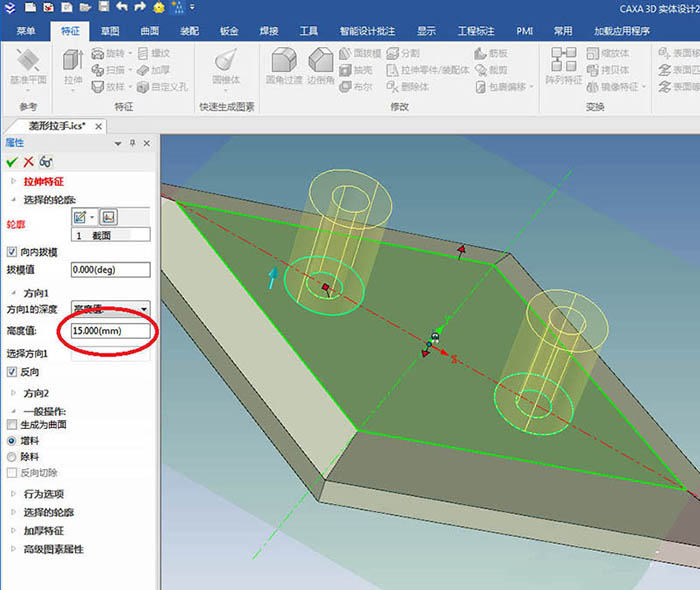The width and height of the screenshot is (700, 590).
Task: Expand the 加厚特征 section
Action: click(13, 530)
